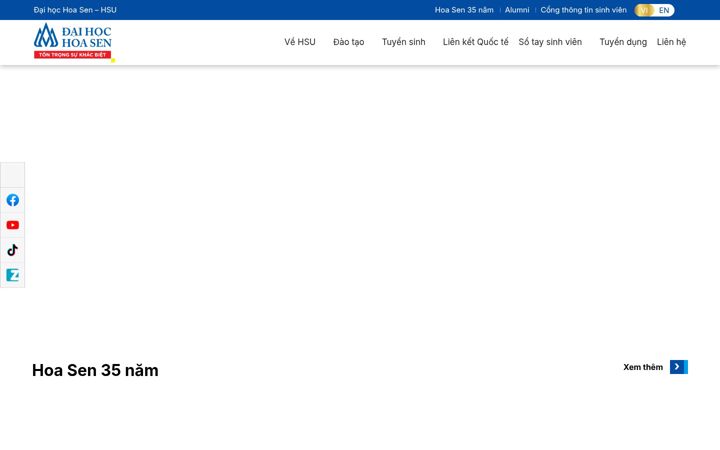Open Cổng thông tin sinh viên link

coord(583,10)
